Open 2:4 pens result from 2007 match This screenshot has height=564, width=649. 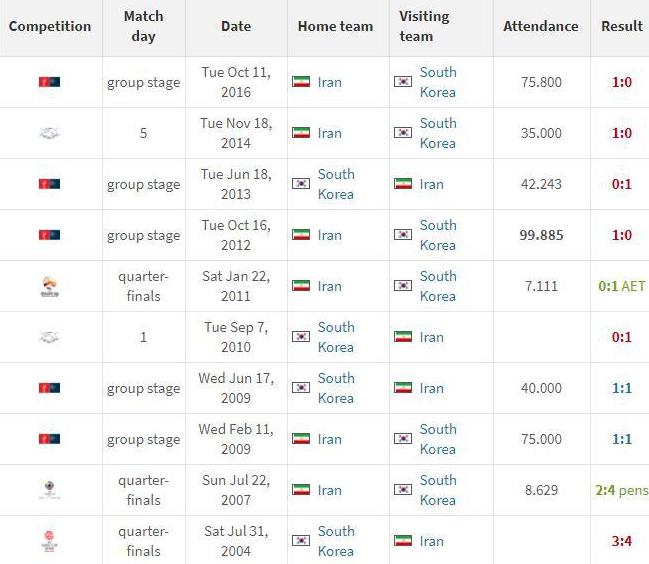622,490
